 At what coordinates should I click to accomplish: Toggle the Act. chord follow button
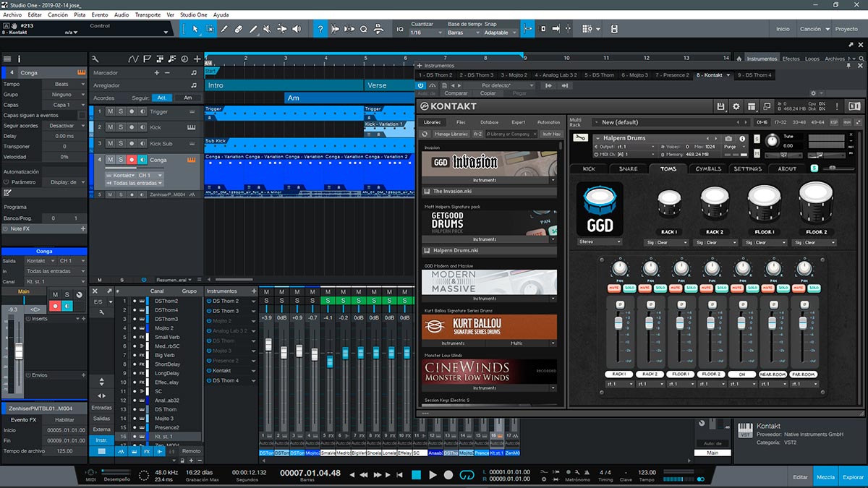(x=162, y=98)
